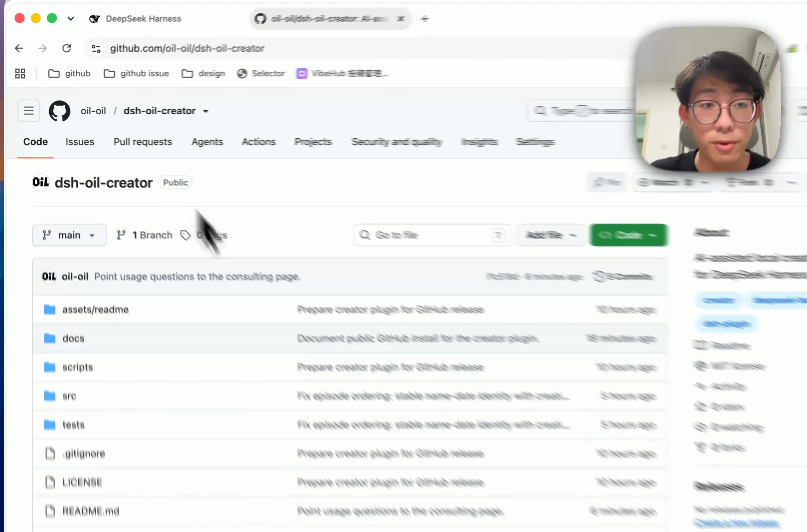
Task: Open the oil-oil owner link
Action: click(x=93, y=111)
